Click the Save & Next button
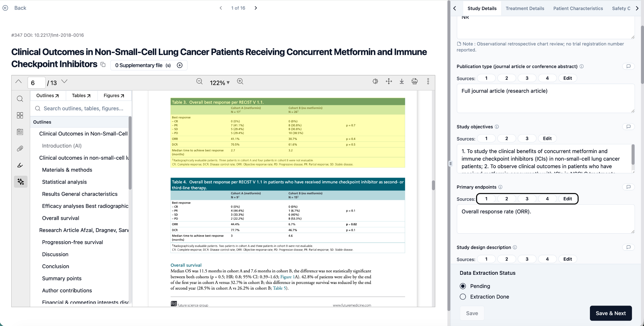Image resolution: width=644 pixels, height=326 pixels. coord(611,313)
